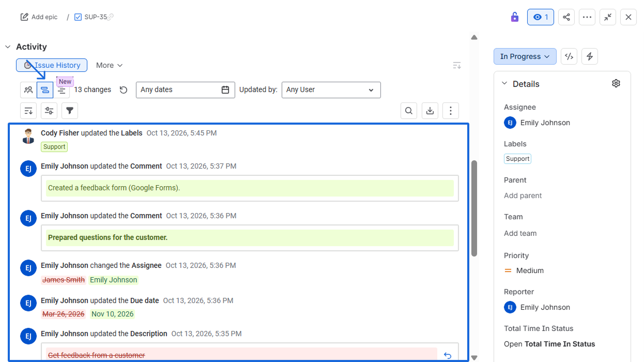Open the More activity dropdown
The height and width of the screenshot is (362, 644).
(x=109, y=65)
